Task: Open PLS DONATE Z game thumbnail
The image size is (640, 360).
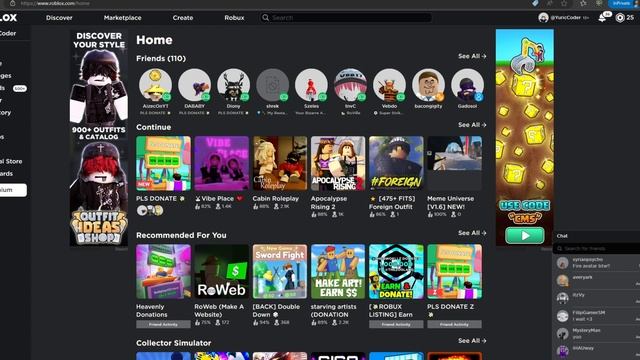Action: coord(454,271)
